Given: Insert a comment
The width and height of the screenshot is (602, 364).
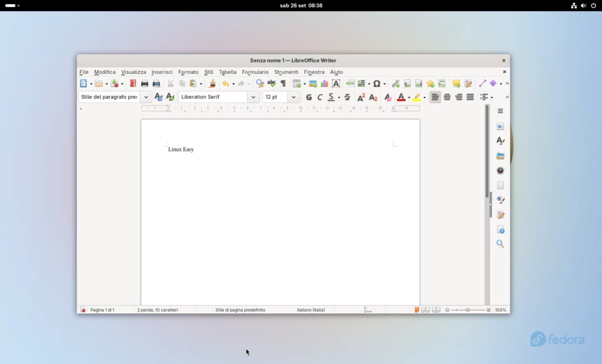Looking at the screenshot, I should pyautogui.click(x=456, y=83).
